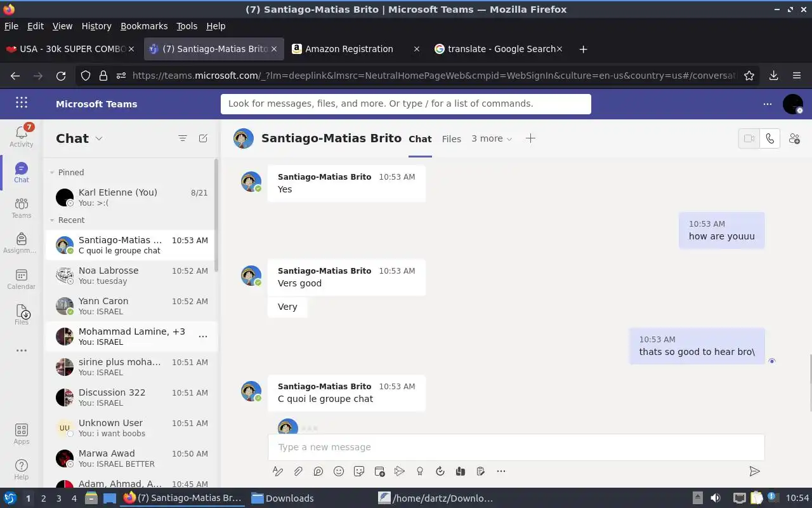
Task: Start an audio call with Santiago-Matias
Action: (770, 138)
